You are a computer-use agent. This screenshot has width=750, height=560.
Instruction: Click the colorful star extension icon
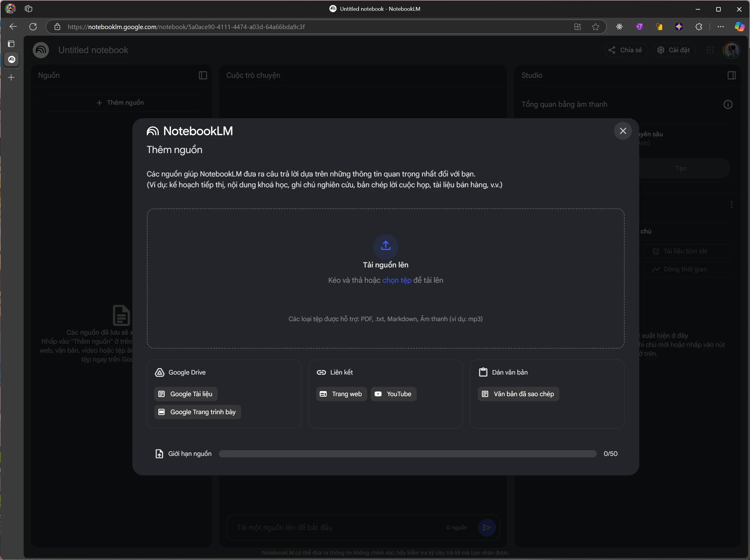(679, 27)
